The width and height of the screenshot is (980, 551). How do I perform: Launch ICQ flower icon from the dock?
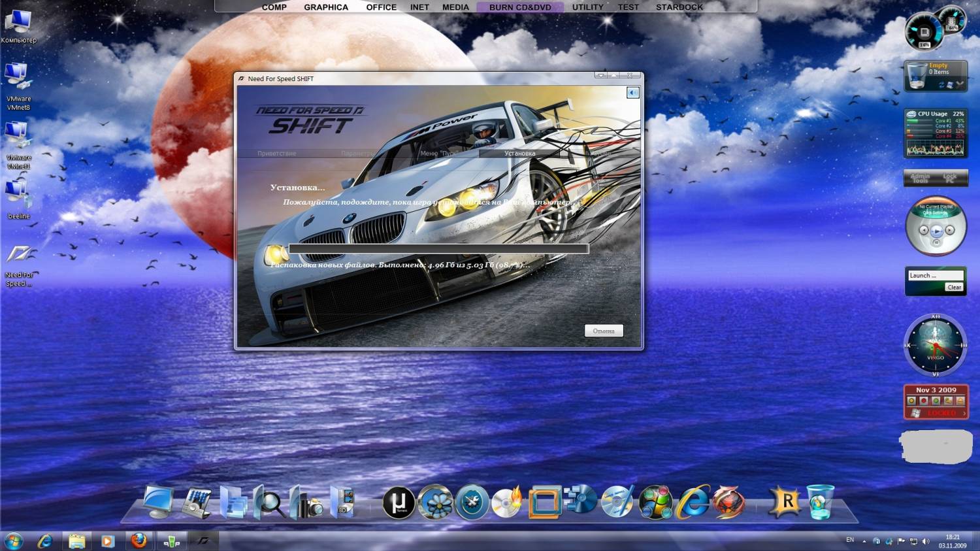coord(435,503)
